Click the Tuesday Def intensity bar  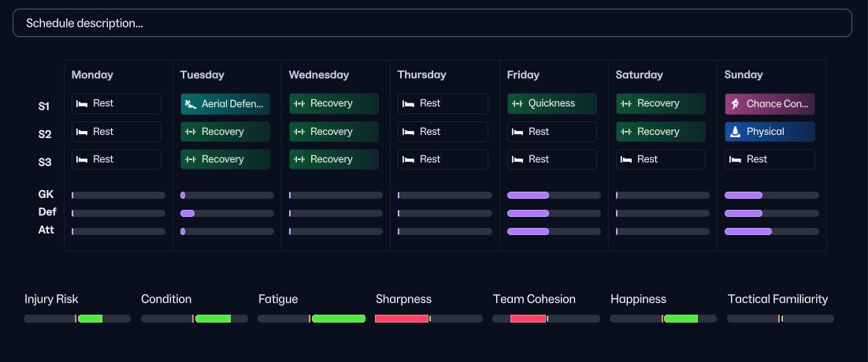[x=227, y=214]
